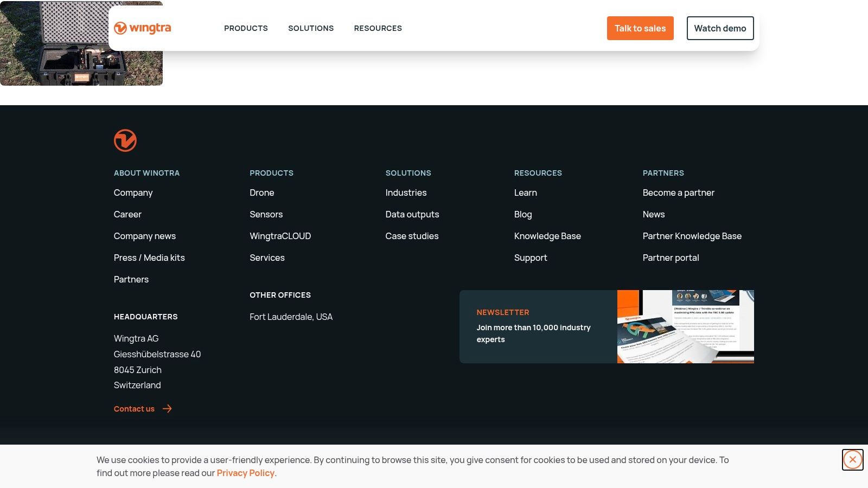868x488 pixels.
Task: Click the Contact us link
Action: coord(134,409)
